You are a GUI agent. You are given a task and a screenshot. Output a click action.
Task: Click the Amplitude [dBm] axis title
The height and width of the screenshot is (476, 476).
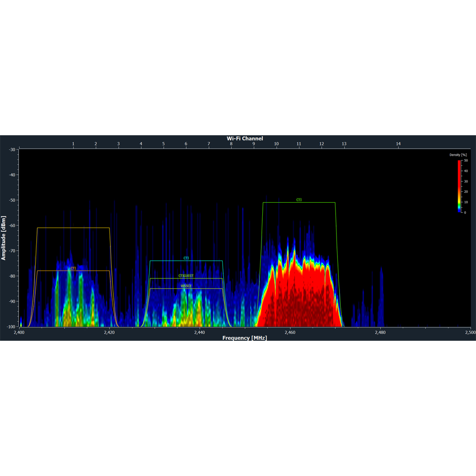pos(4,238)
